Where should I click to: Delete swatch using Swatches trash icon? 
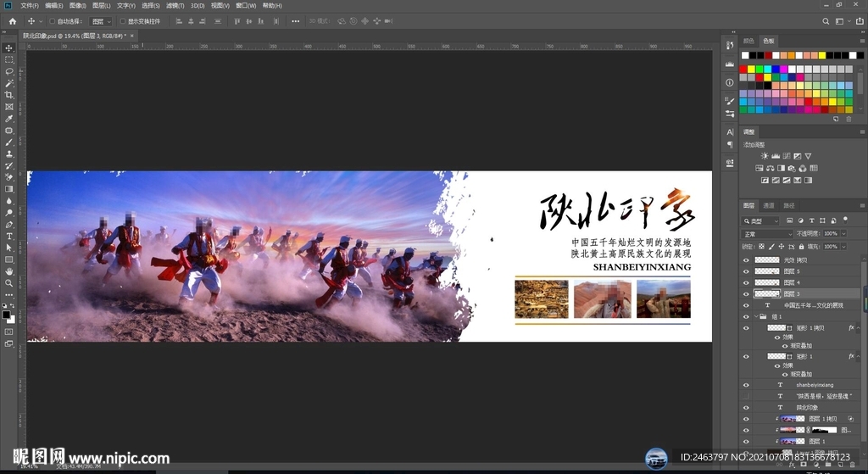(849, 119)
